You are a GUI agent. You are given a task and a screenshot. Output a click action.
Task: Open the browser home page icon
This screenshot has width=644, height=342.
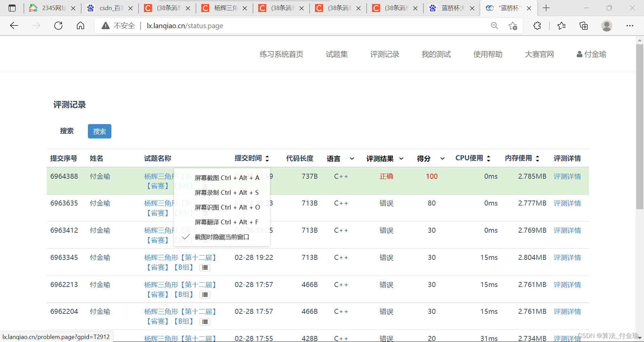pos(80,25)
